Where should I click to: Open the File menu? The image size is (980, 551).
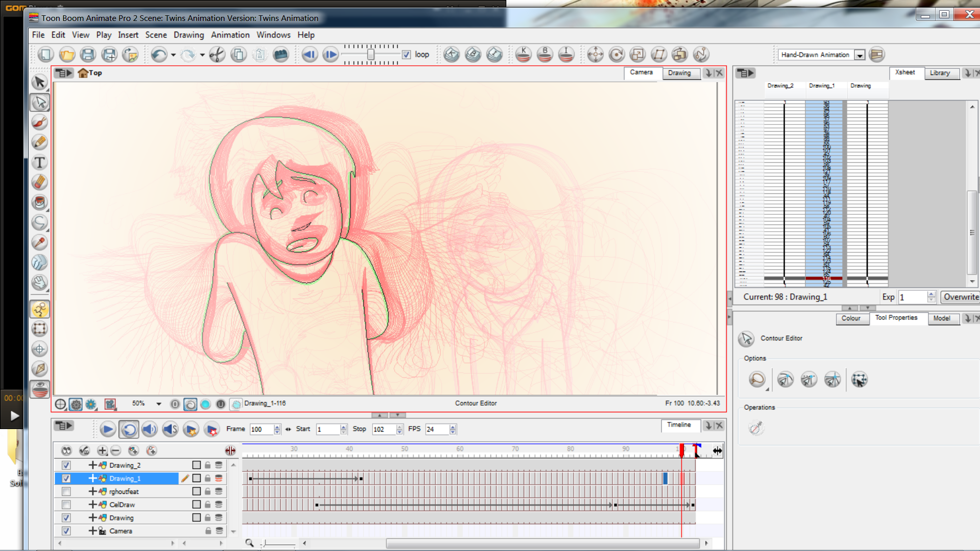pos(38,35)
